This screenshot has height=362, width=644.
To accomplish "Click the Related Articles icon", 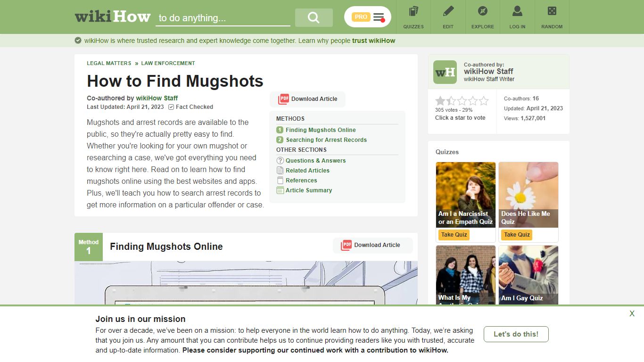I will 280,171.
